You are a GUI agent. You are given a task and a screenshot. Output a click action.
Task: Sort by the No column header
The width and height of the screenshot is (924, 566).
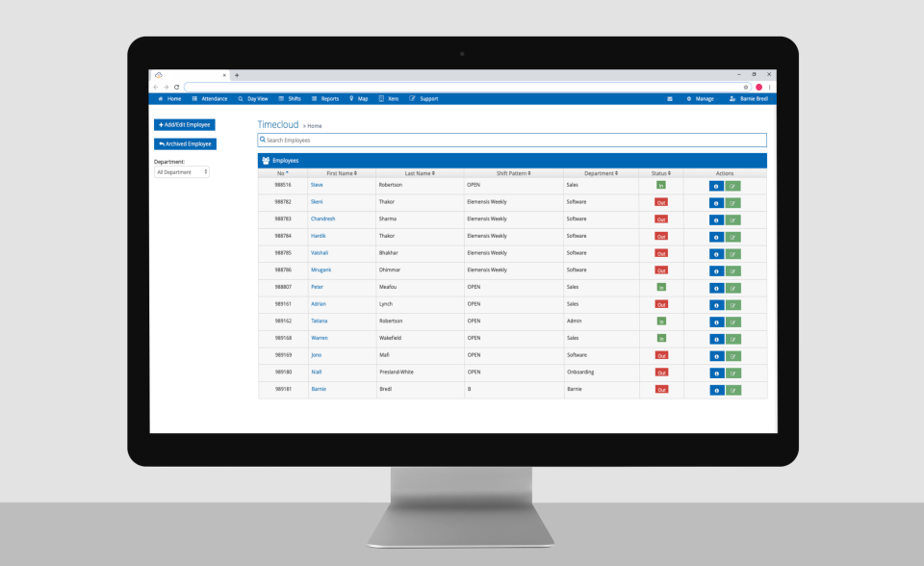283,173
